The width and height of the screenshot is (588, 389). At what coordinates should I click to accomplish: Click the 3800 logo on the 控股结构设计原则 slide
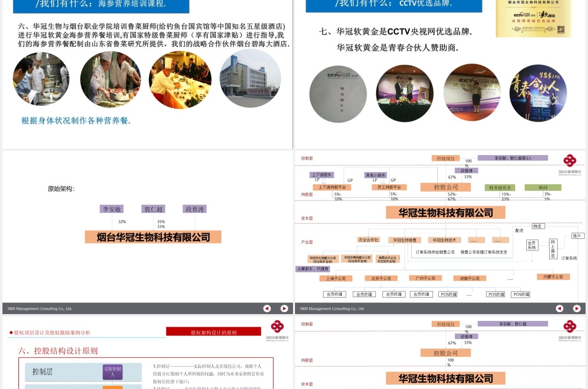point(277,330)
